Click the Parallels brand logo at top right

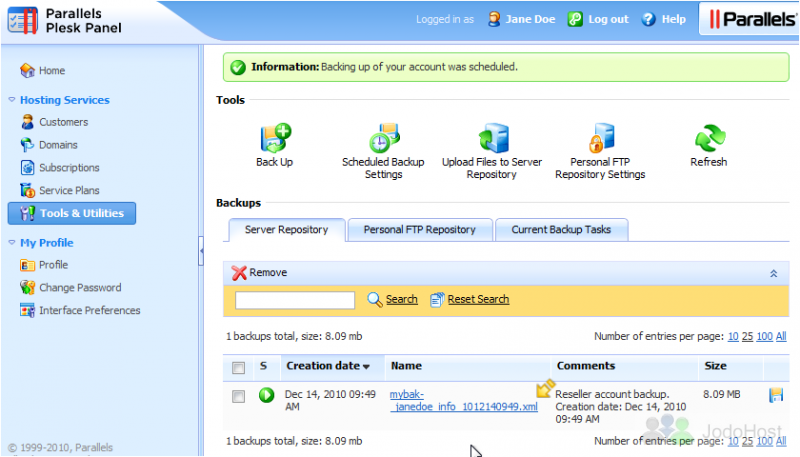pos(752,19)
